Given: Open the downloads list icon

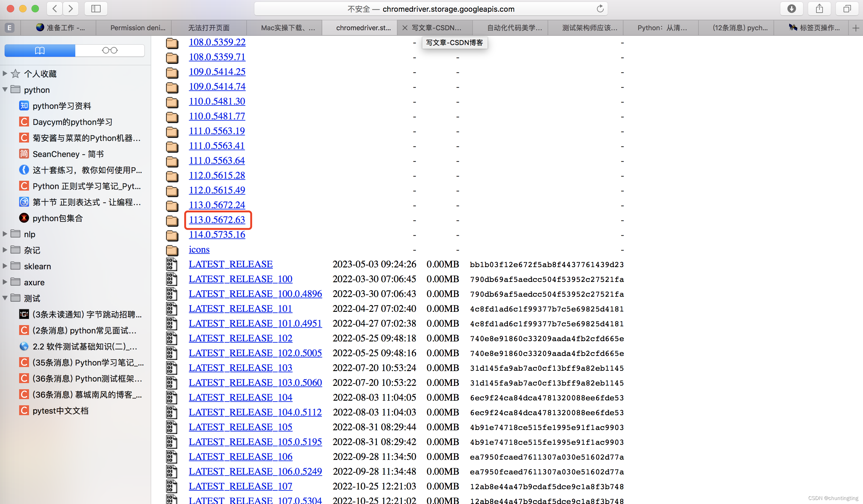Looking at the screenshot, I should [791, 9].
